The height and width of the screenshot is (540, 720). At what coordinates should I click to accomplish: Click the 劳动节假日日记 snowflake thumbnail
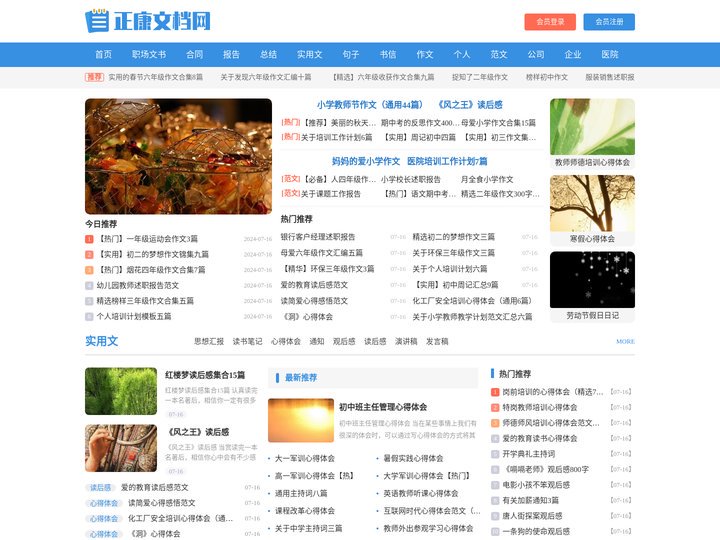click(592, 280)
